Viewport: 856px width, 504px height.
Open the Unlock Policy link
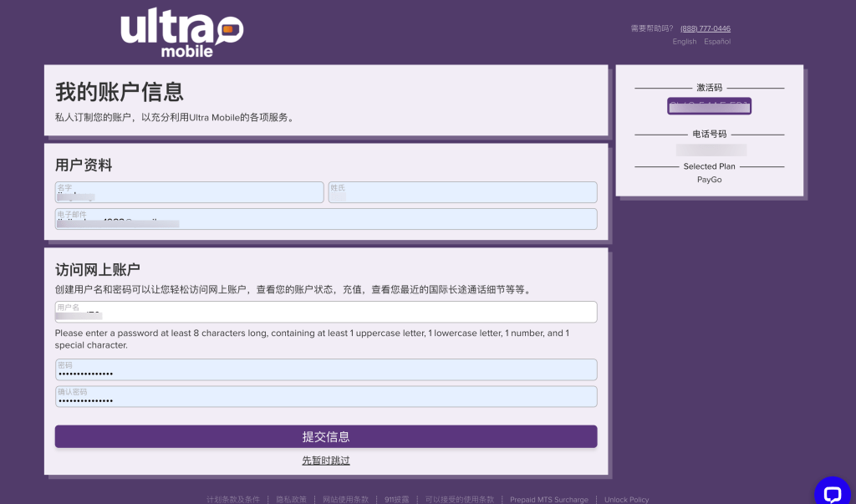pyautogui.click(x=627, y=499)
